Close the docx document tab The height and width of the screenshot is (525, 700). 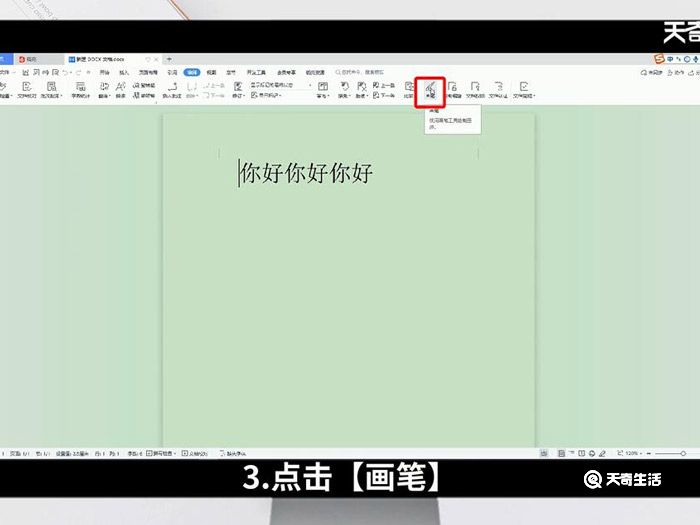(156, 59)
